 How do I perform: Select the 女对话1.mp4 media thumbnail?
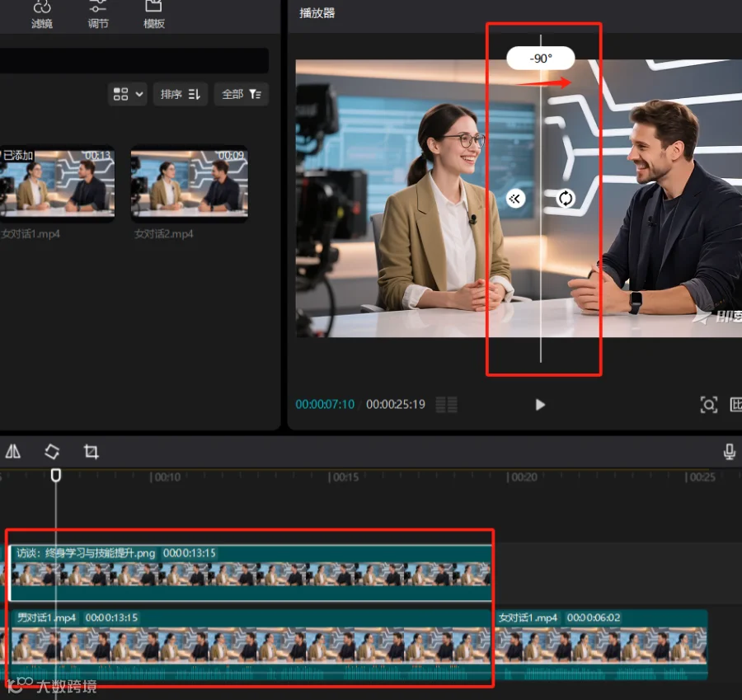tap(57, 184)
